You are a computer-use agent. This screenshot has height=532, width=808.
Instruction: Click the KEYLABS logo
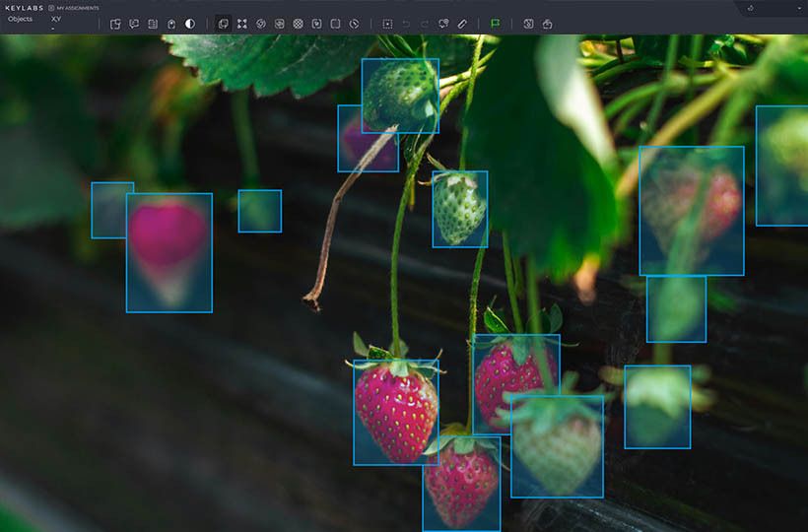24,8
